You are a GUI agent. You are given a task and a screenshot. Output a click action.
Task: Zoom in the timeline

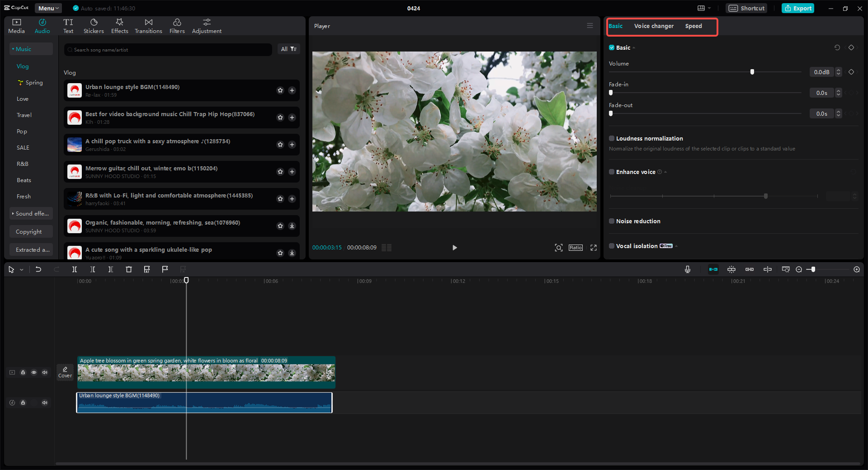857,269
